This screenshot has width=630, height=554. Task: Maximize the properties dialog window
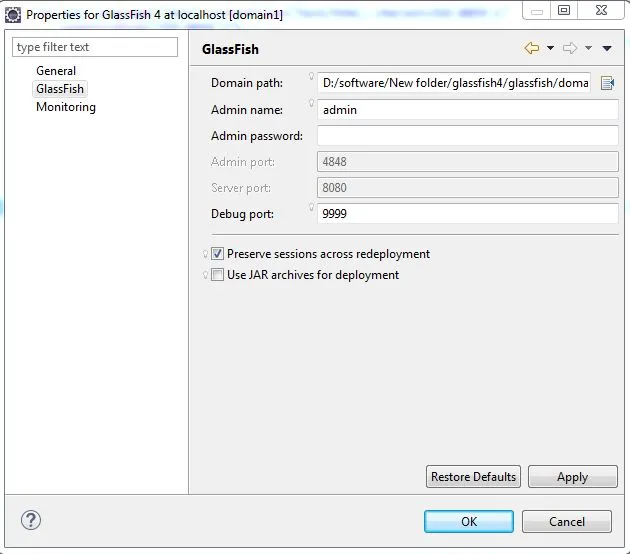coord(564,10)
